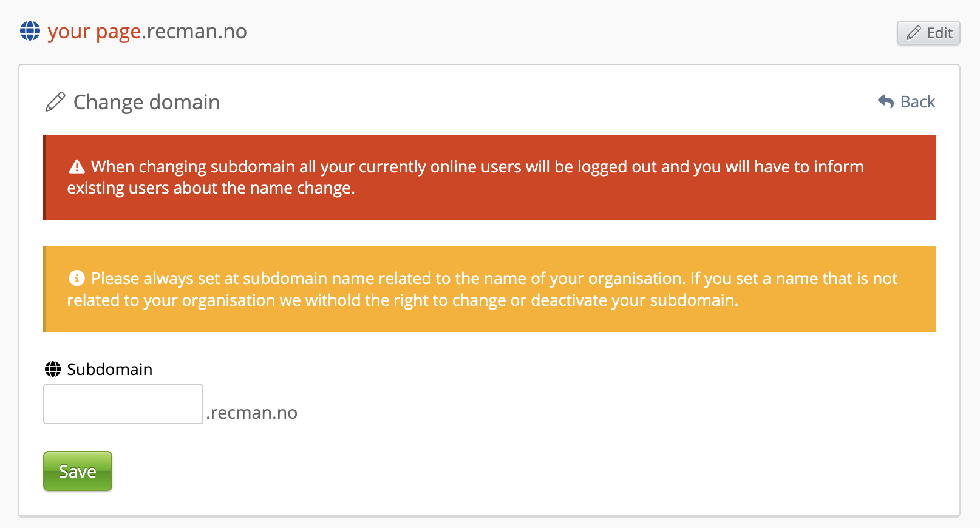Click 'existing users about the name change' line
The height and width of the screenshot is (528, 980).
coord(211,188)
